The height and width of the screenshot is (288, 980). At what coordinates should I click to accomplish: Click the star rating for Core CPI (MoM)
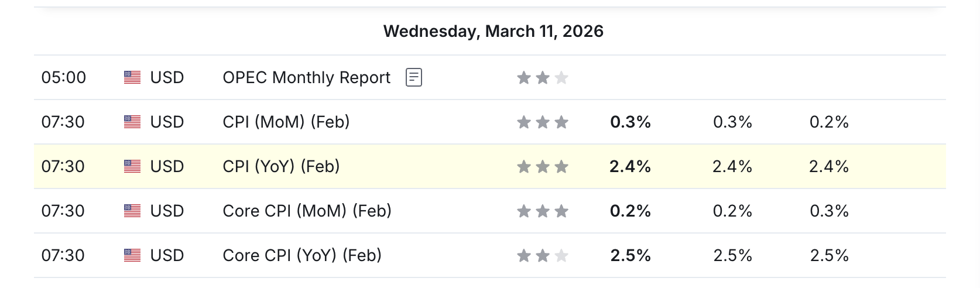pyautogui.click(x=542, y=211)
